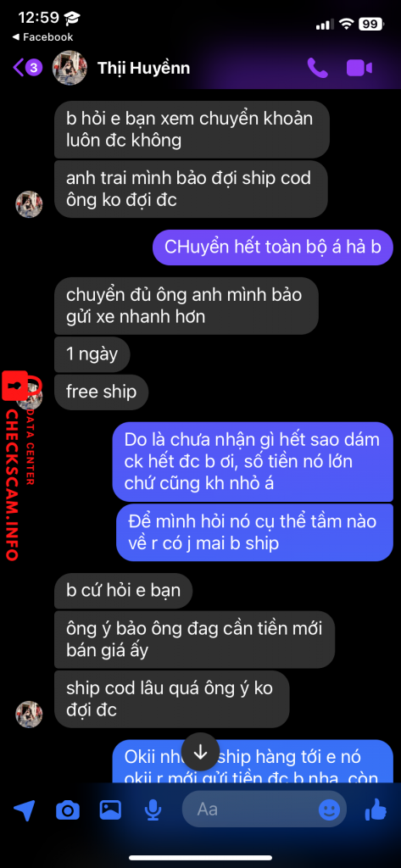Tap the Thịi Huyềnn contact name
This screenshot has height=868, width=401.
(x=143, y=68)
